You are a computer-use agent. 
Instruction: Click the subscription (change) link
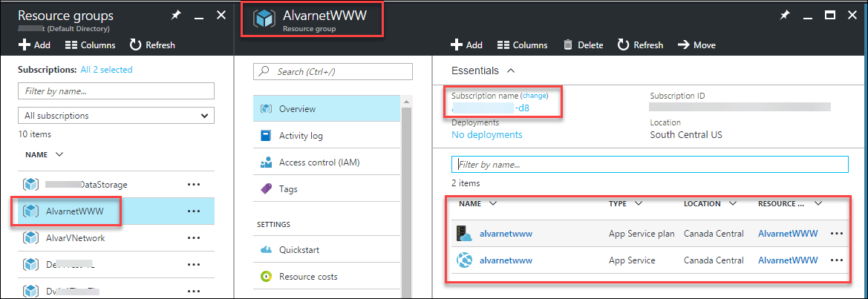point(534,96)
